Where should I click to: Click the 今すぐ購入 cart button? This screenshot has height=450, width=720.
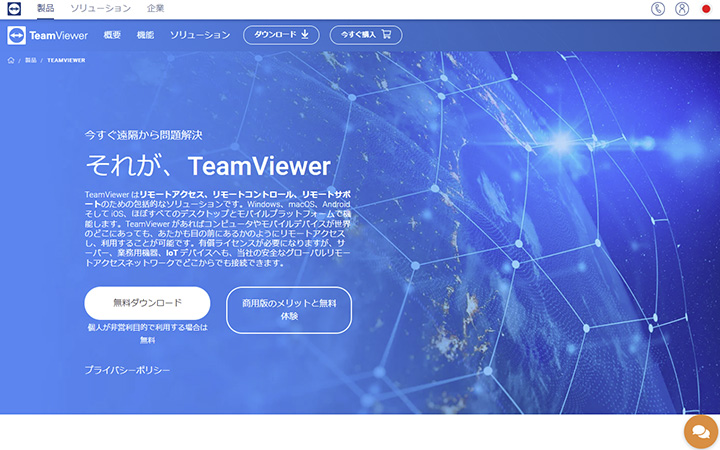tap(366, 35)
